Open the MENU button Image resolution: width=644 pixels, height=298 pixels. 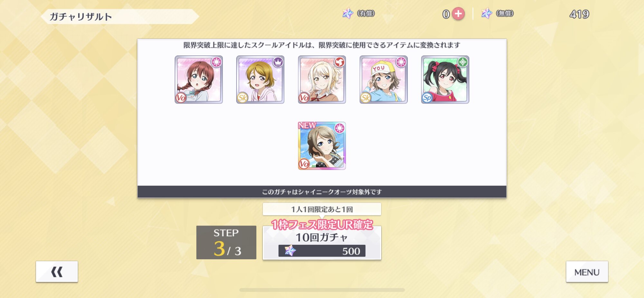point(587,272)
